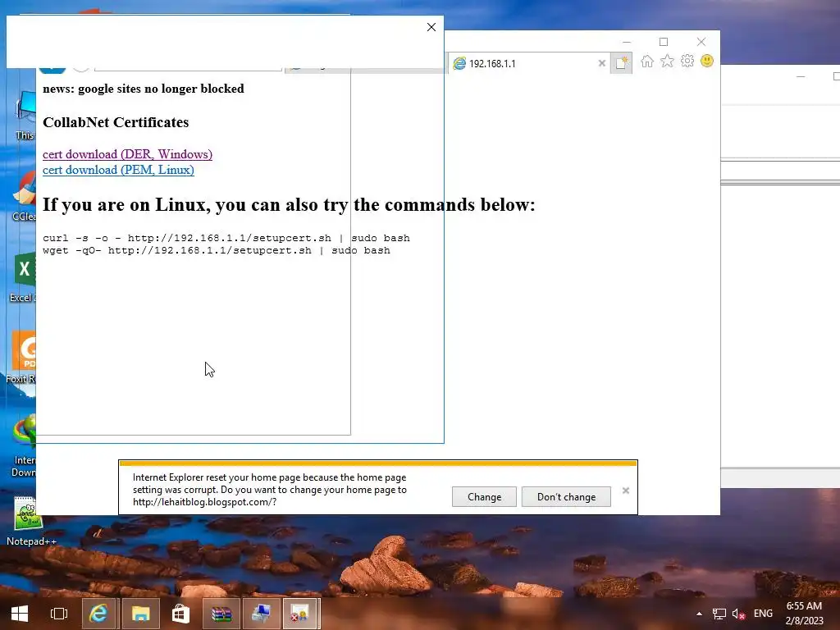Close the 192.168.1.1 browser tab

[x=601, y=63]
